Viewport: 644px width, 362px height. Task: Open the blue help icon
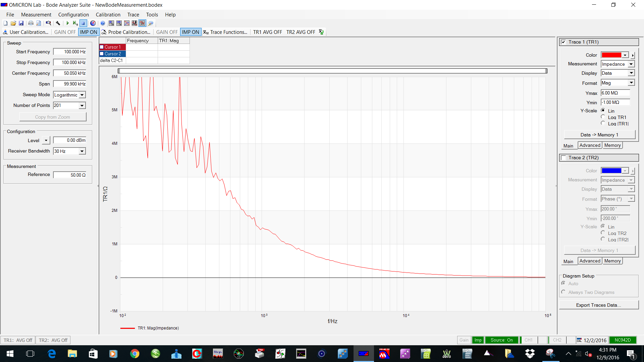pos(103,23)
